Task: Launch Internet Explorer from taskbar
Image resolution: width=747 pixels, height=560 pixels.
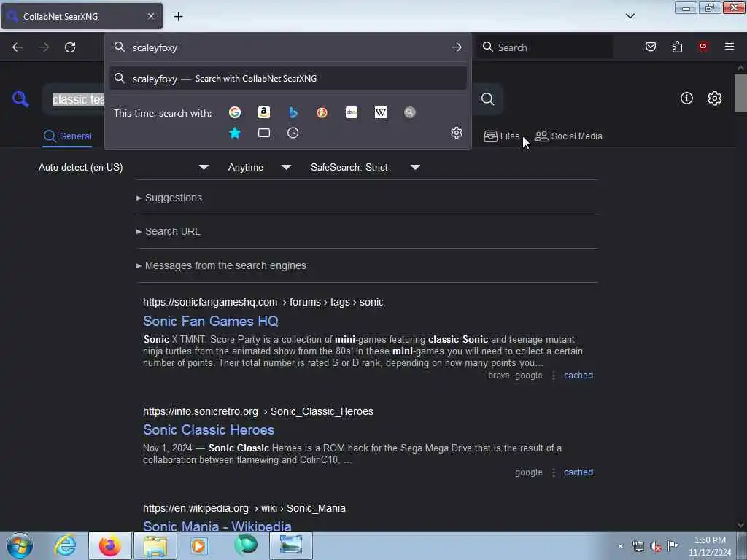Action: 65,545
